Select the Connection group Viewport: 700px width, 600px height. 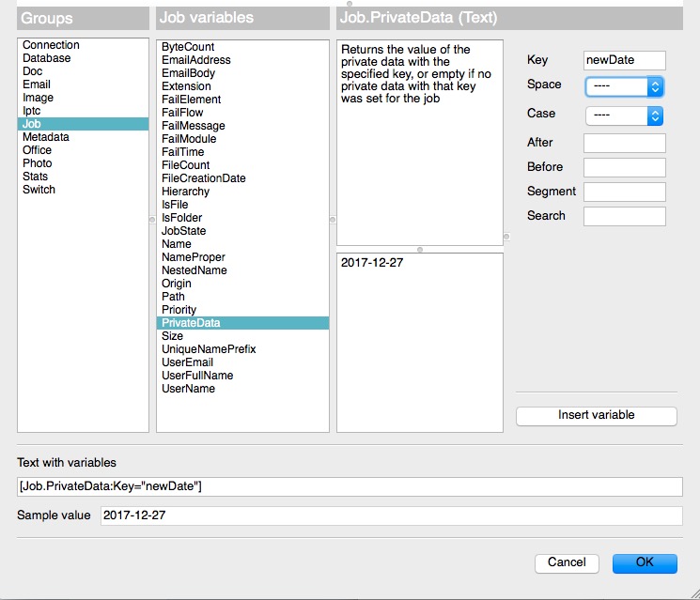click(83, 45)
